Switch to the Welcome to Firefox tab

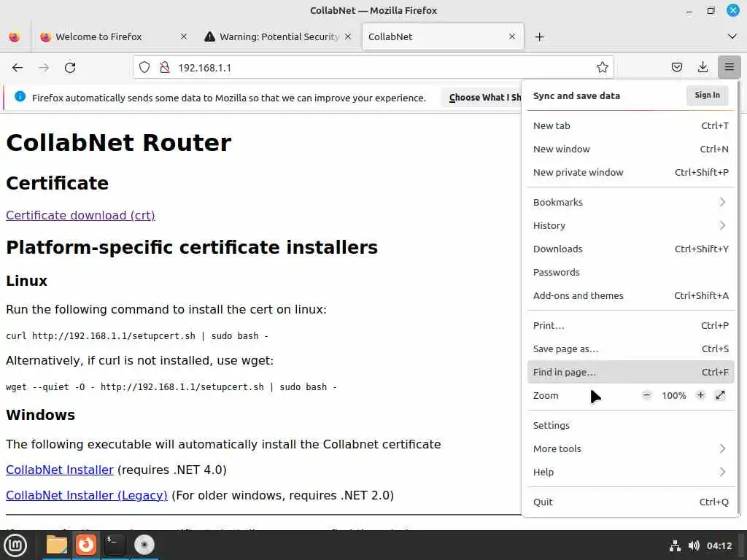pyautogui.click(x=112, y=36)
